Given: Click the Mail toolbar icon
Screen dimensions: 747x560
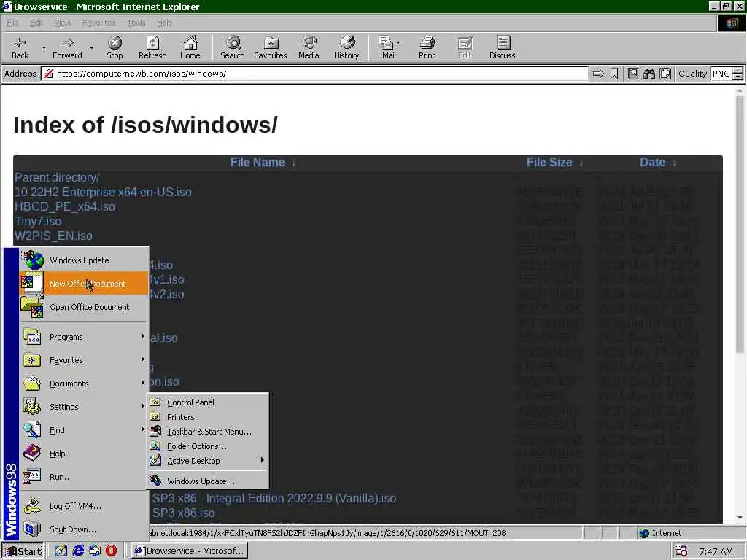Looking at the screenshot, I should [x=387, y=47].
